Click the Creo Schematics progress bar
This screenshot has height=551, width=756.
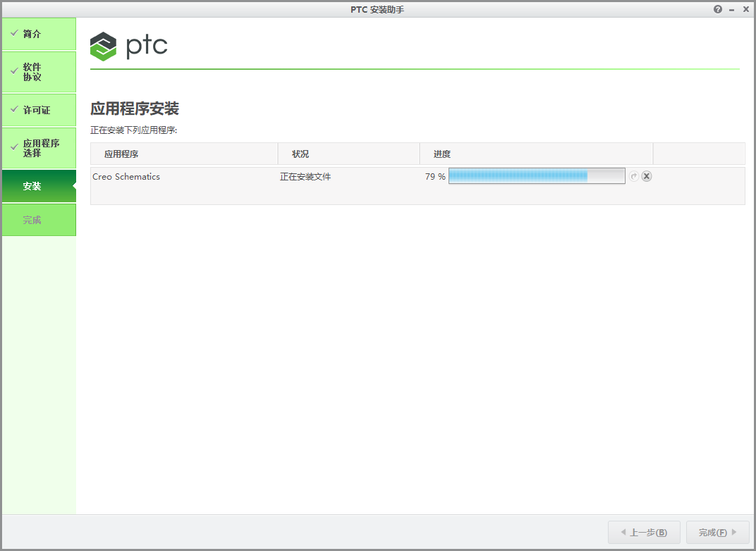coord(537,176)
